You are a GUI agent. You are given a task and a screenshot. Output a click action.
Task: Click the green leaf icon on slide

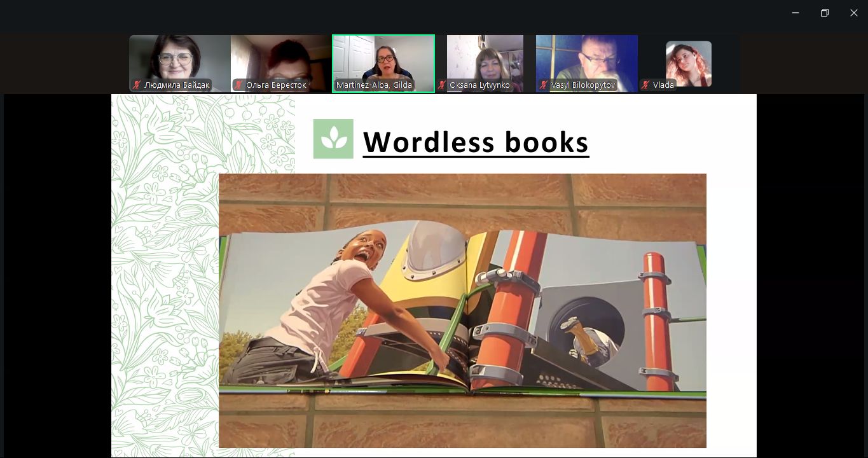tap(333, 139)
